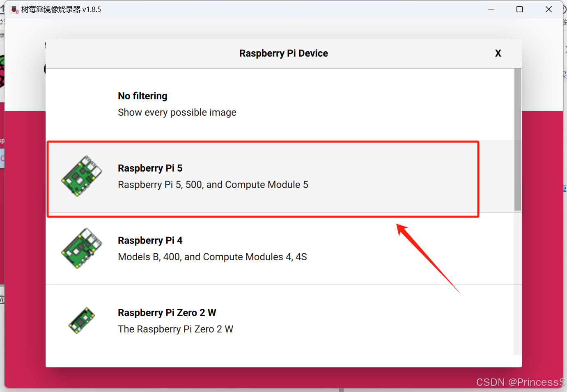Choose the Raspberry Pi Zero 2 W title

[x=167, y=313]
